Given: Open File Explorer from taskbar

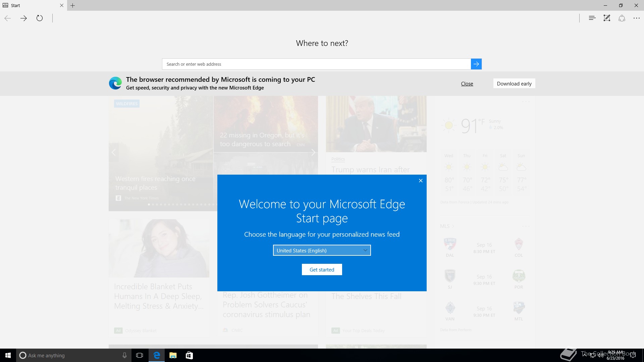Looking at the screenshot, I should (173, 355).
